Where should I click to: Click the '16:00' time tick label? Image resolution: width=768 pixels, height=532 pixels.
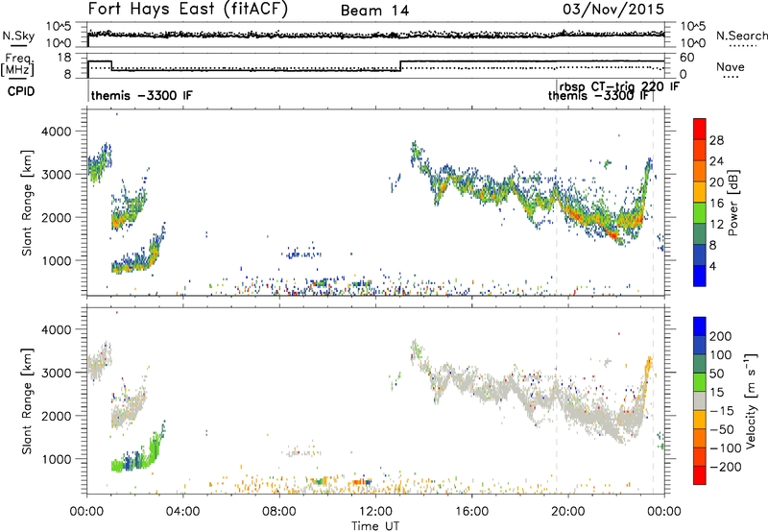(471, 512)
